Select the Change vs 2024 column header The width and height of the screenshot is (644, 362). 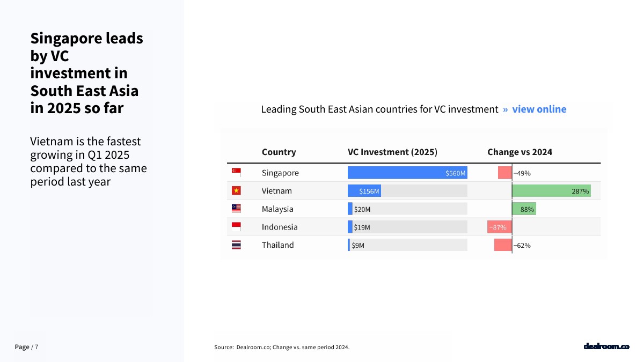[x=519, y=152]
